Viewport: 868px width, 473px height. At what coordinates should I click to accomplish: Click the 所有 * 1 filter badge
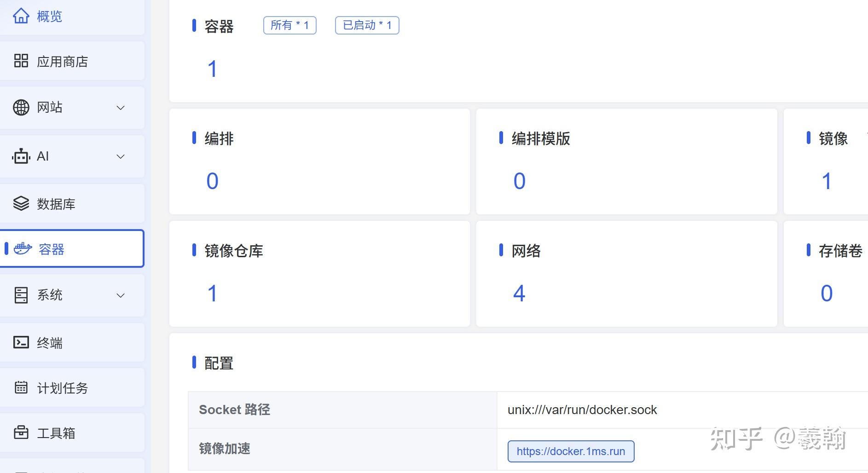[289, 25]
